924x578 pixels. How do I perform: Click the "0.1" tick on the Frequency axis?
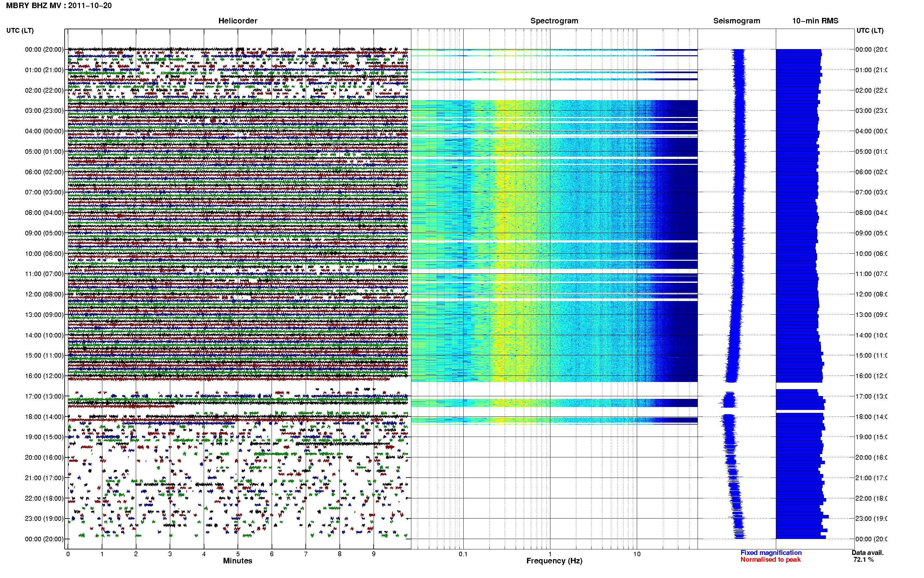pos(463,554)
